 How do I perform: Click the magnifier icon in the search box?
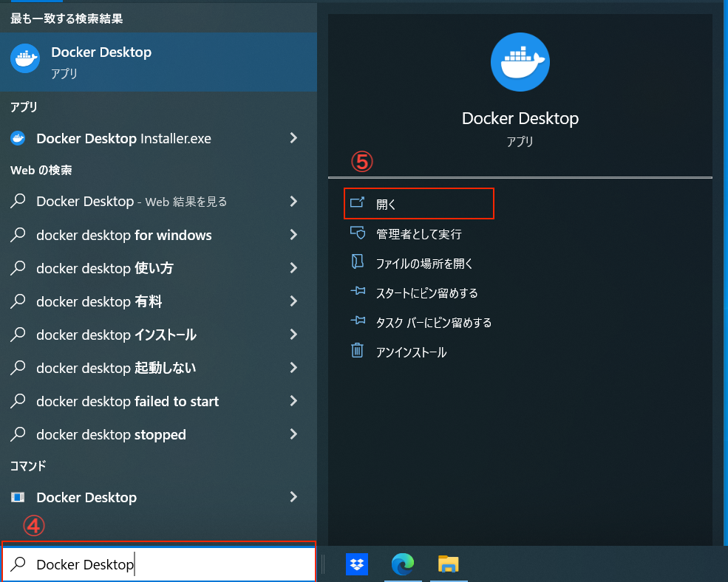18,564
